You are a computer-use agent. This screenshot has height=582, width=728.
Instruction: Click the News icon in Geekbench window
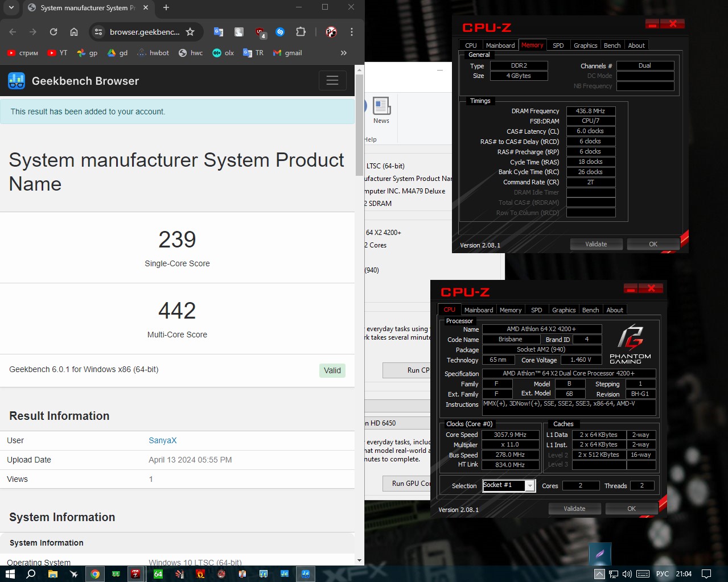pos(381,110)
